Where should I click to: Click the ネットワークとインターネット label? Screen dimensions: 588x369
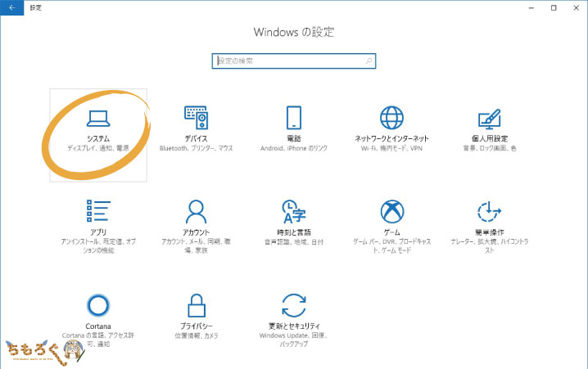[x=391, y=138]
